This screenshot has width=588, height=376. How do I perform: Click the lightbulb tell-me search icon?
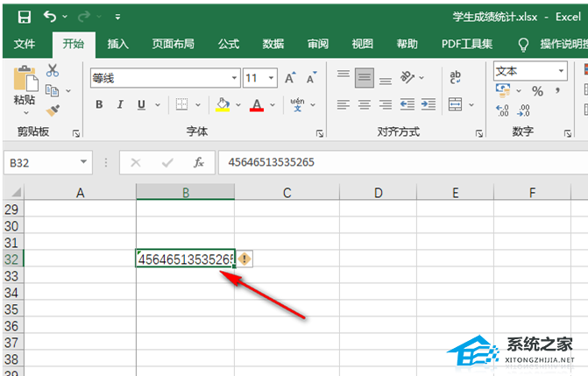[523, 45]
